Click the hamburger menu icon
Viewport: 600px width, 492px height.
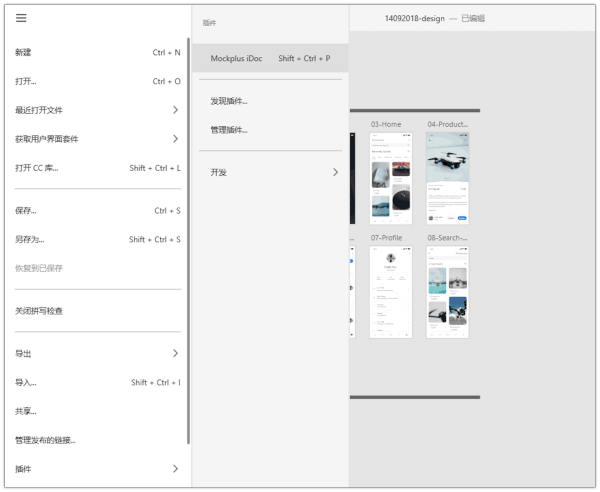(x=21, y=18)
